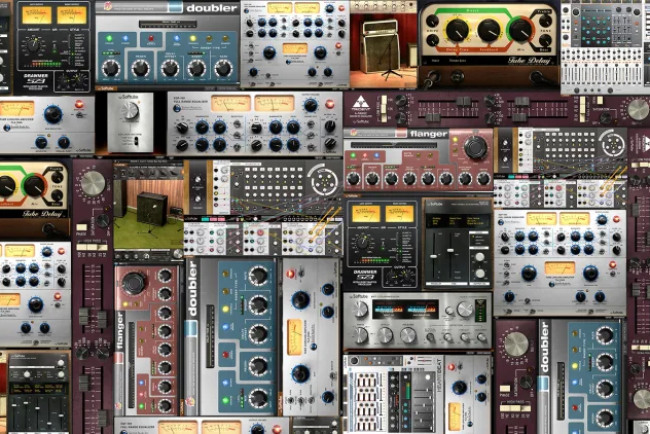This screenshot has width=650, height=434.
Task: Click the top-left silver knob on the silver compressor
Action: coord(359,309)
